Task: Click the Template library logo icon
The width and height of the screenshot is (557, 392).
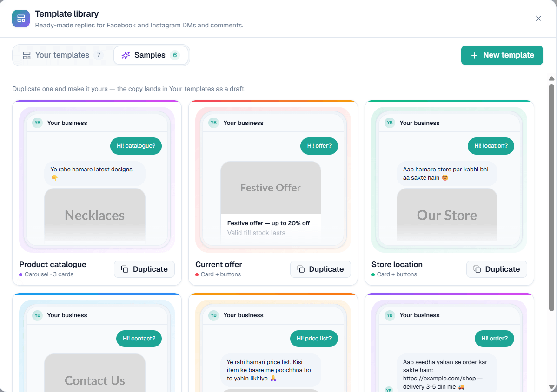Action: pos(21,19)
